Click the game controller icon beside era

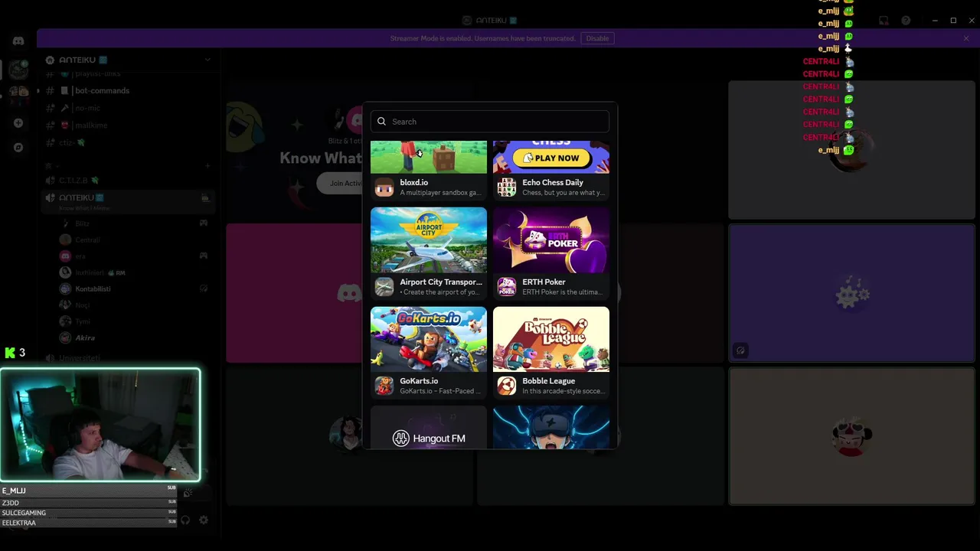[204, 256]
